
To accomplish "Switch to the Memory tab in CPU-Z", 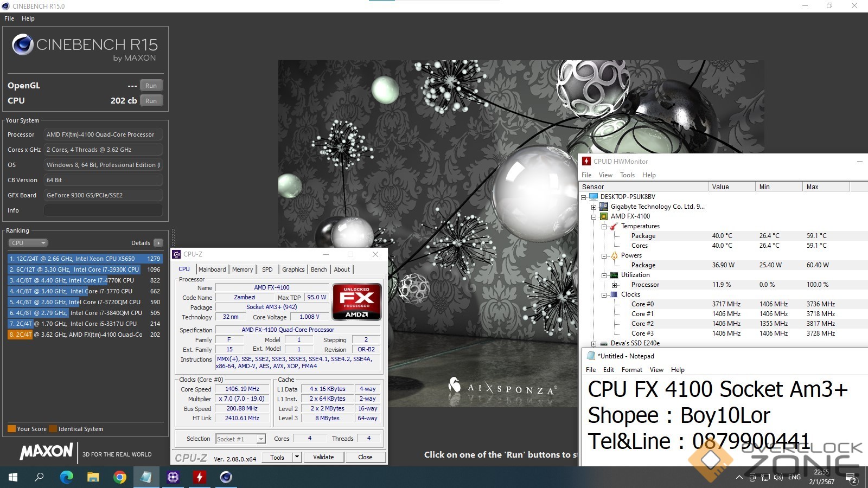I will click(x=242, y=269).
